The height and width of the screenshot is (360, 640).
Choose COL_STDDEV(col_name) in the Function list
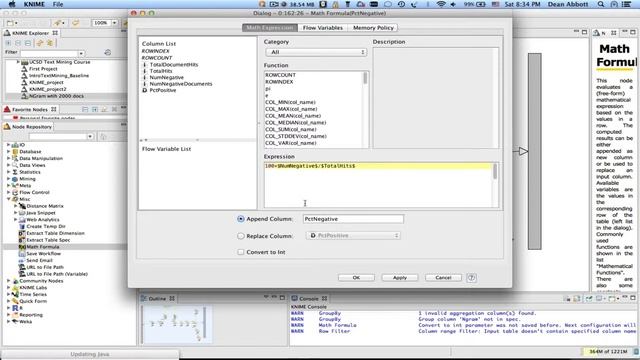(296, 136)
